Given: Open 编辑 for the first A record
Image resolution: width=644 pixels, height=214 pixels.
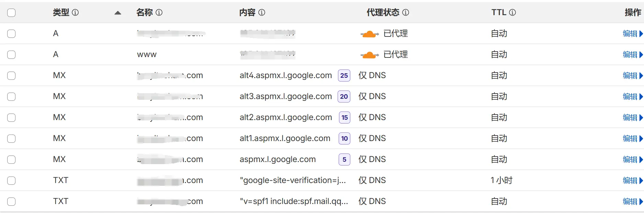Looking at the screenshot, I should coord(631,33).
